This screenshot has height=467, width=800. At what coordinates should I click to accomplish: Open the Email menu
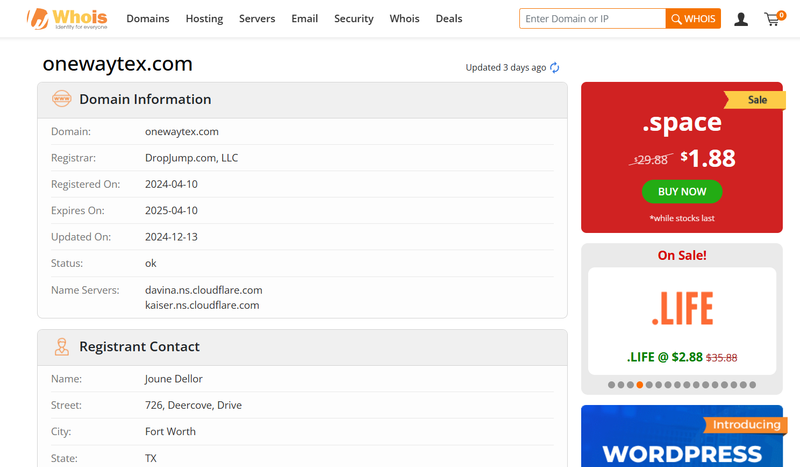(305, 19)
